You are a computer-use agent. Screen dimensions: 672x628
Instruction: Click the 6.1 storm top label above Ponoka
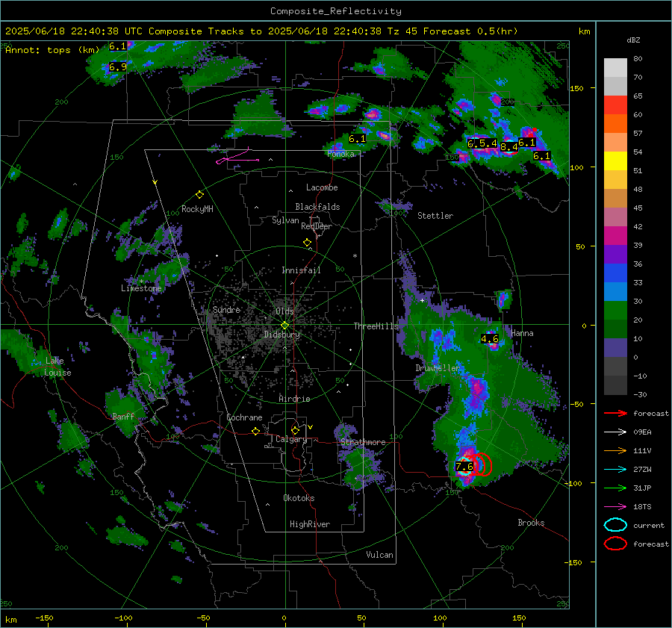[357, 138]
